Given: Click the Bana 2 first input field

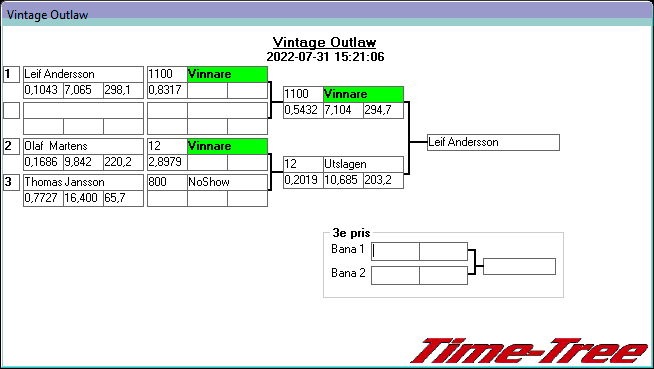Looking at the screenshot, I should (x=395, y=276).
